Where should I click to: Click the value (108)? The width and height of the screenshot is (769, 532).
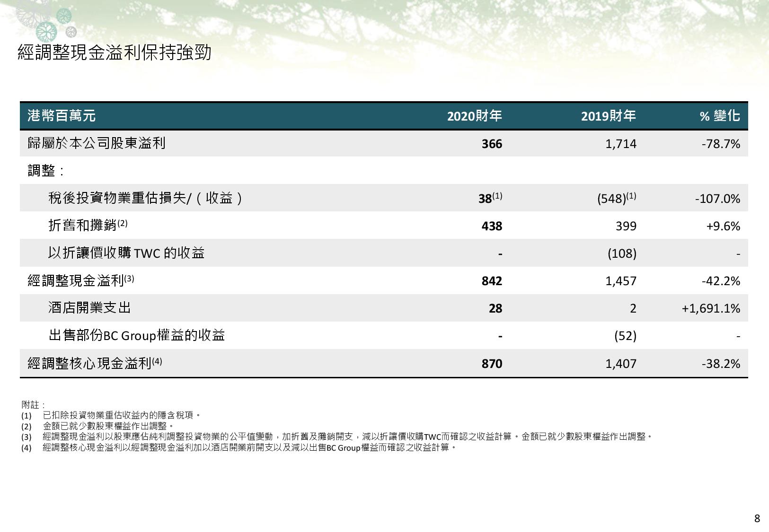pos(622,253)
